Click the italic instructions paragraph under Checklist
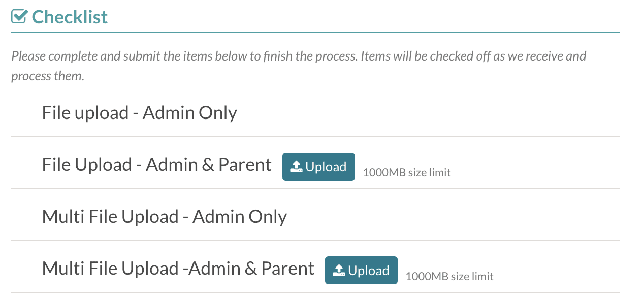The width and height of the screenshot is (644, 297). (299, 66)
